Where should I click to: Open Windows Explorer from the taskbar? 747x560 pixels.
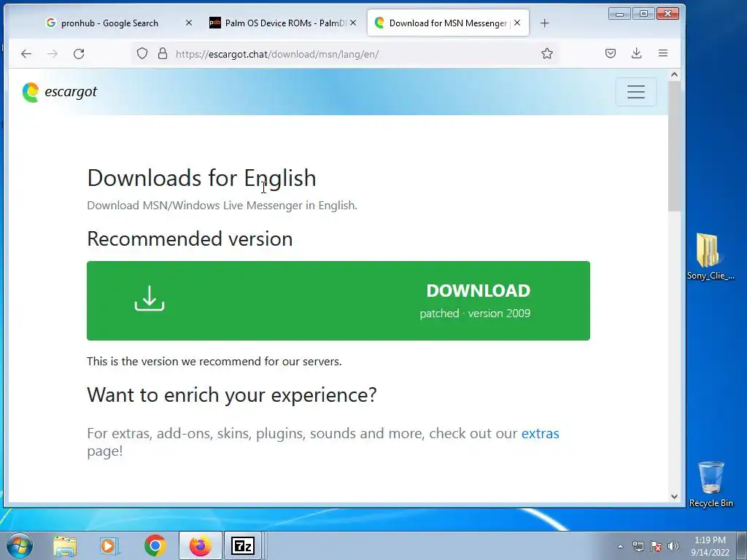pos(65,546)
